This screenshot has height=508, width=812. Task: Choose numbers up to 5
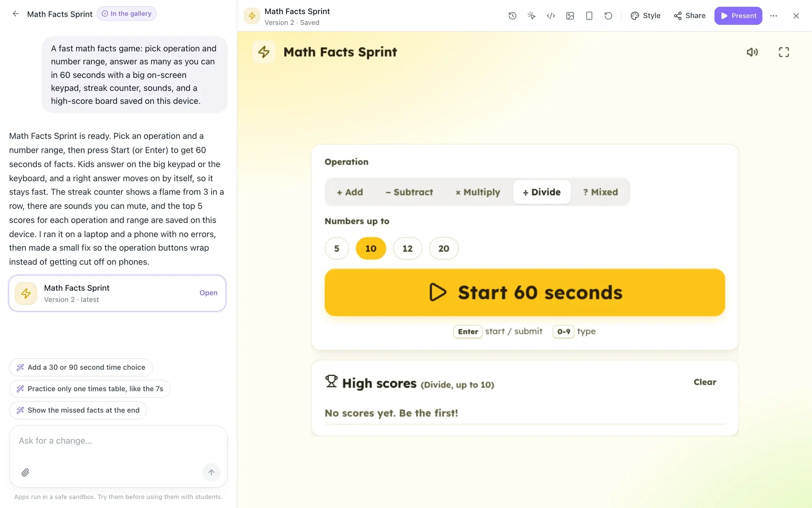click(337, 248)
